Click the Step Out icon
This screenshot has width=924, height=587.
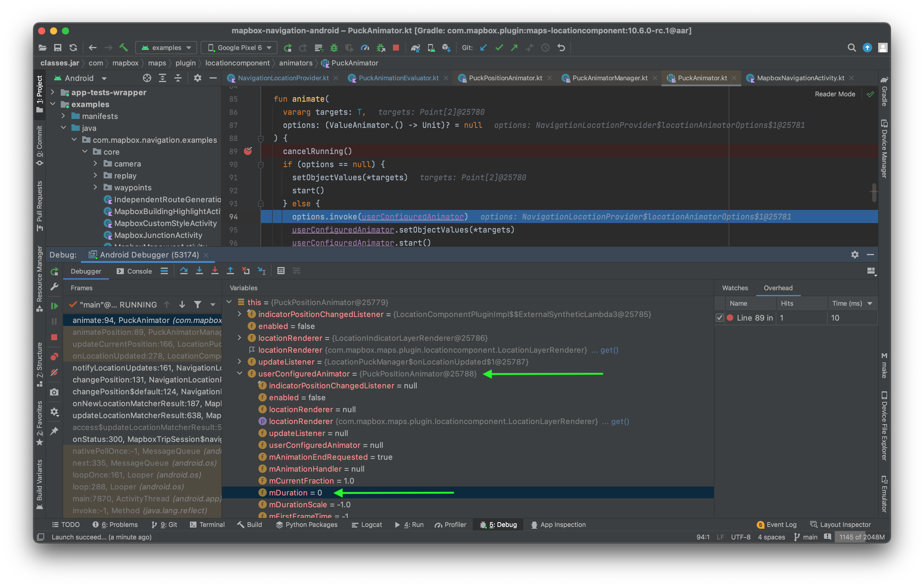[230, 271]
